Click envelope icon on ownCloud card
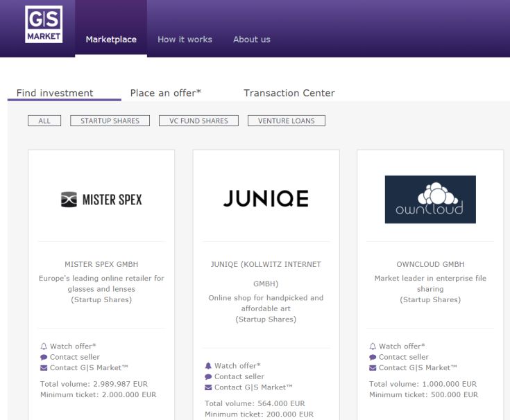Screen dimensions: 510x420 pos(373,368)
